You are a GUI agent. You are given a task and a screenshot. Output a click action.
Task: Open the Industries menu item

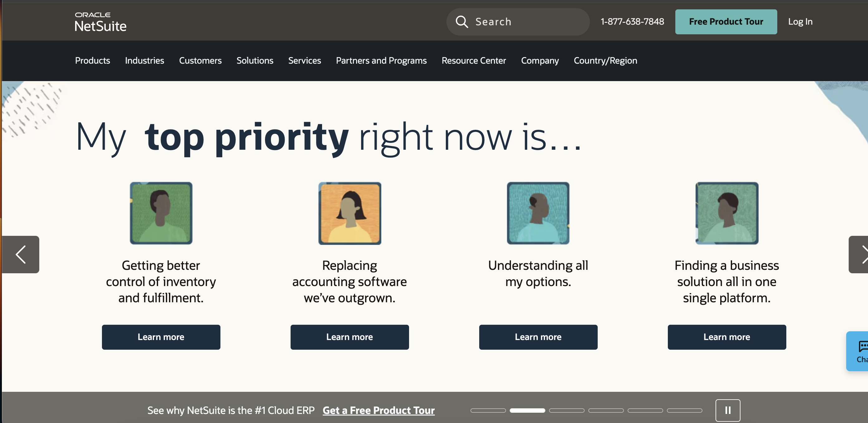point(144,60)
